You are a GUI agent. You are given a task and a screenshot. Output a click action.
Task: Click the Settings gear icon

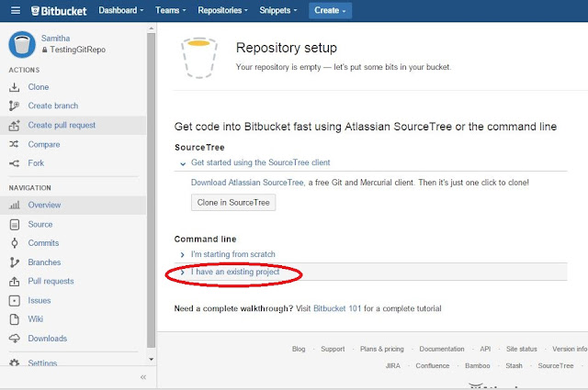(15, 362)
